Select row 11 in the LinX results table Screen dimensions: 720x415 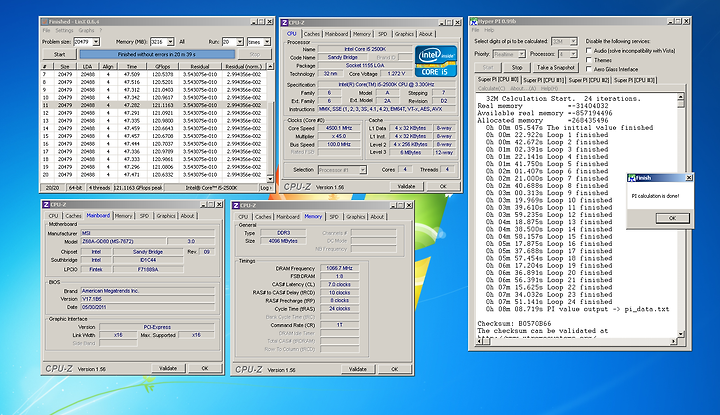[153, 105]
